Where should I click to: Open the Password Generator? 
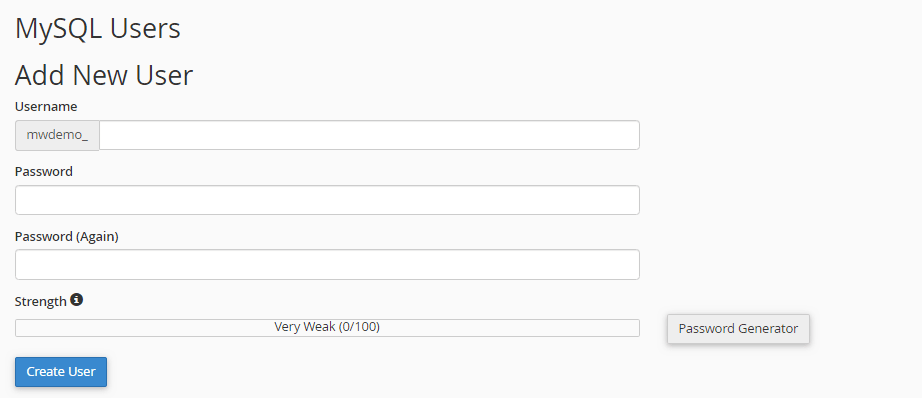coord(738,328)
